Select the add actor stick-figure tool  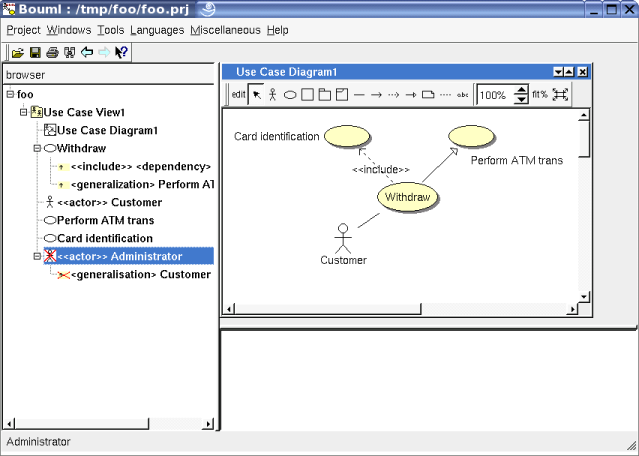point(273,95)
